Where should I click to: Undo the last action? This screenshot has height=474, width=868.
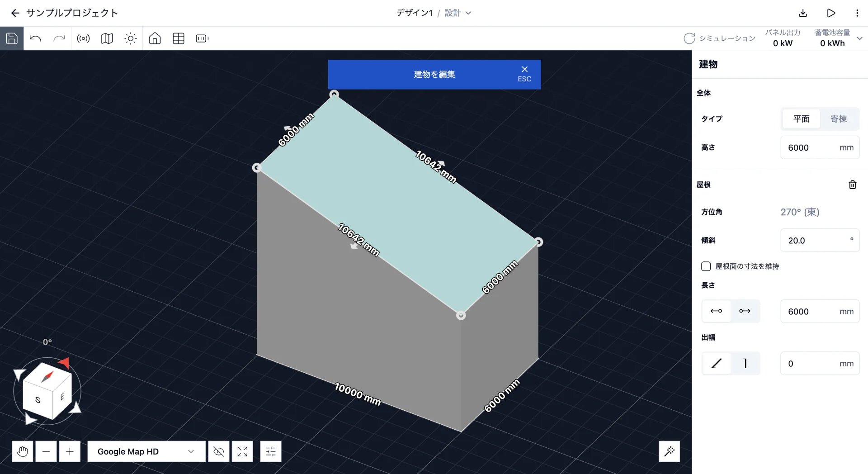[35, 38]
